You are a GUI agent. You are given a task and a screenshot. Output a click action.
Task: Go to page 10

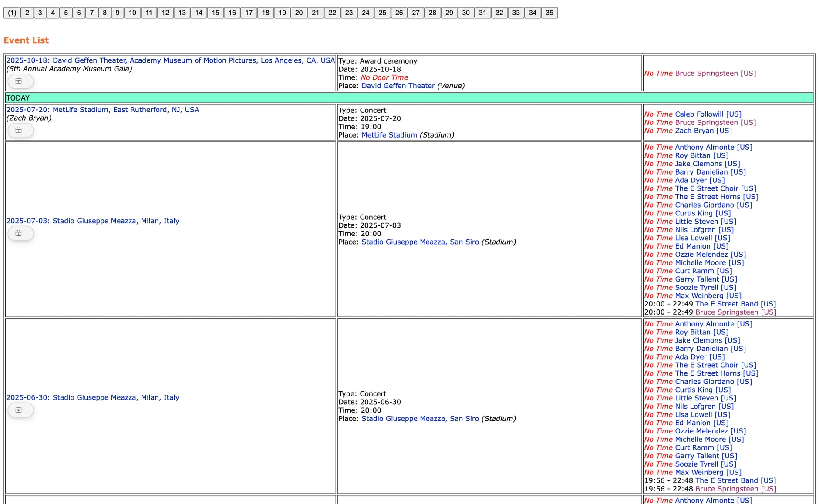coord(132,13)
